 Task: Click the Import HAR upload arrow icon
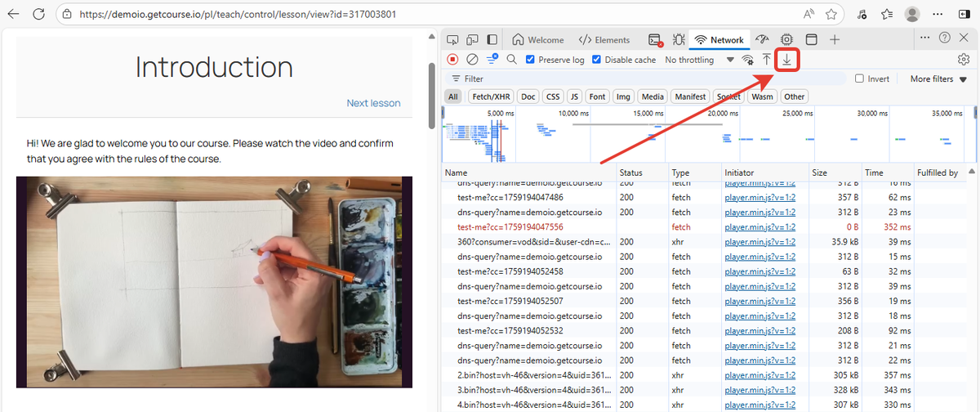[x=766, y=60]
